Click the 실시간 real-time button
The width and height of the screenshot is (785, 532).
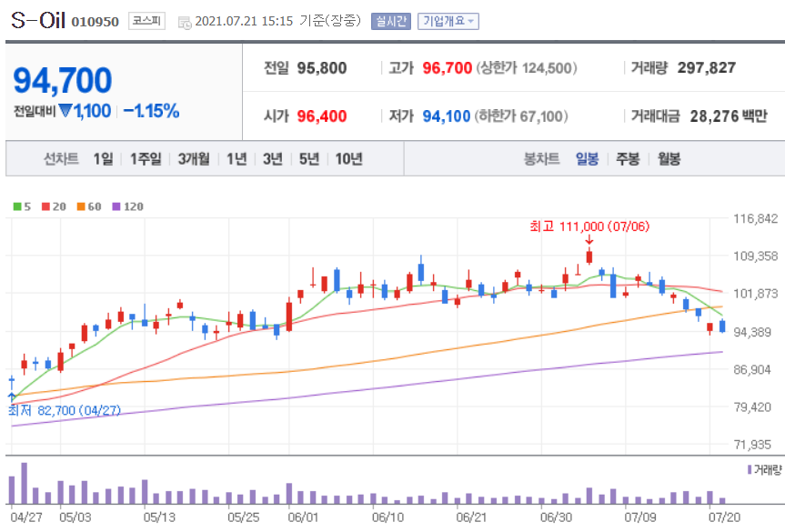(391, 21)
